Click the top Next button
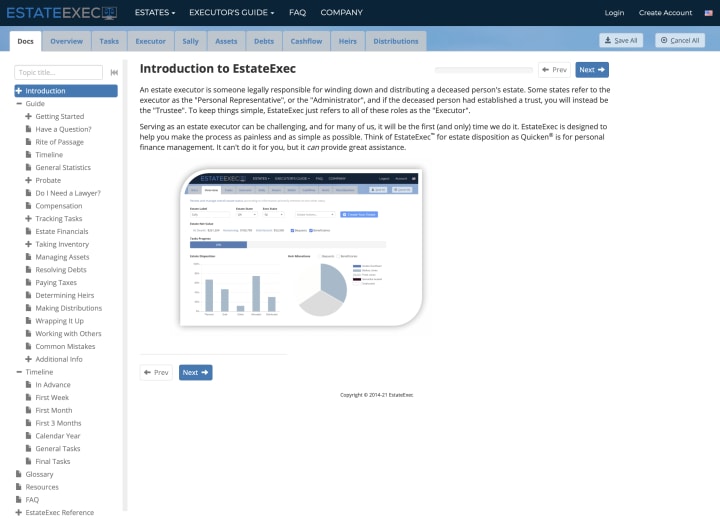The height and width of the screenshot is (519, 720). click(x=592, y=70)
